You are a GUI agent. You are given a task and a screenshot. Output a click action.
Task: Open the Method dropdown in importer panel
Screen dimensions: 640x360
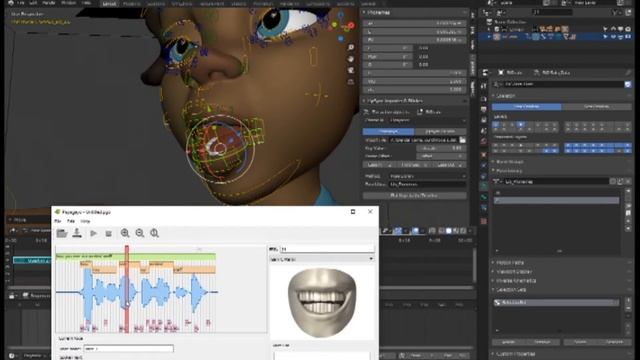[x=427, y=176]
